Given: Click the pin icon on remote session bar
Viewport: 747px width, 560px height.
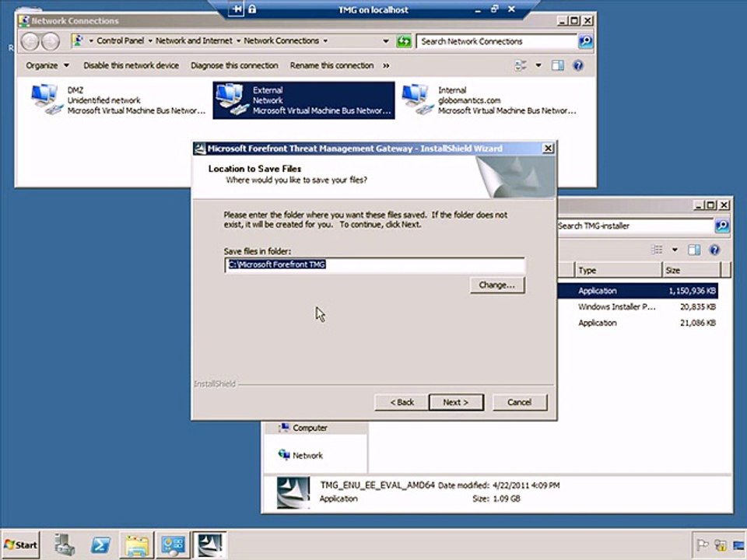Looking at the screenshot, I should (237, 9).
